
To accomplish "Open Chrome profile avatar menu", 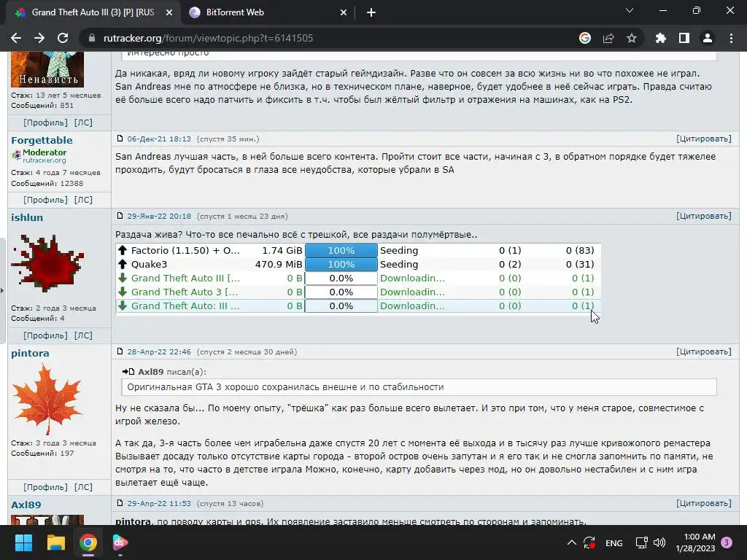I will click(x=708, y=38).
